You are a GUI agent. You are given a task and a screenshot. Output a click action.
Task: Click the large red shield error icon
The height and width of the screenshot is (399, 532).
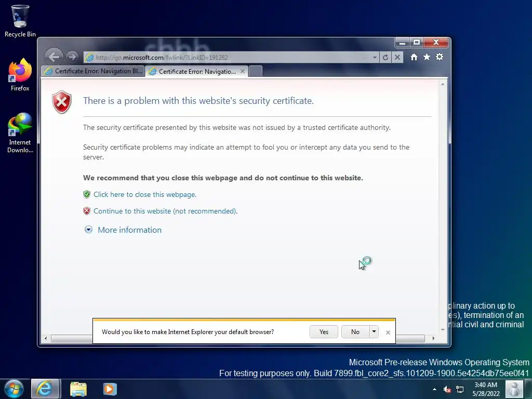(62, 102)
